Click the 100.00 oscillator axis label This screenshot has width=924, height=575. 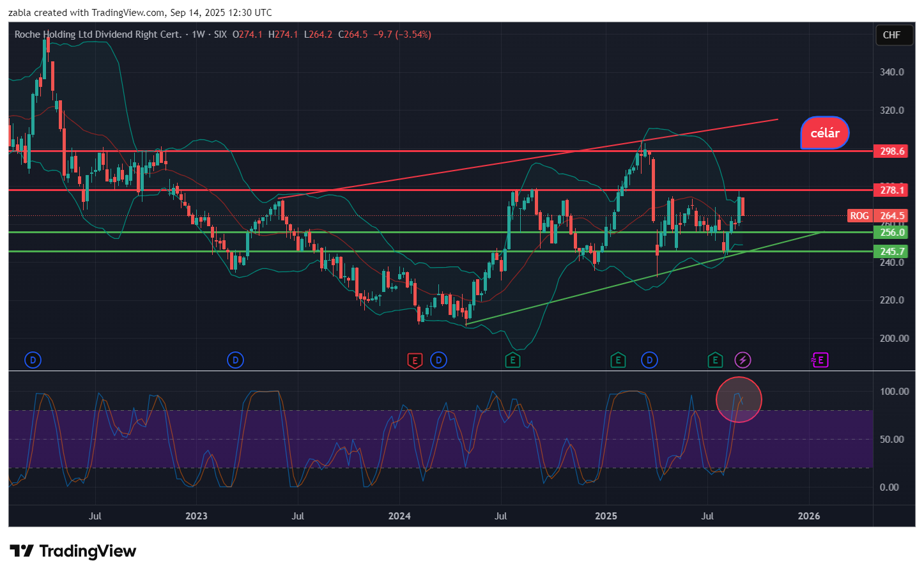(894, 392)
